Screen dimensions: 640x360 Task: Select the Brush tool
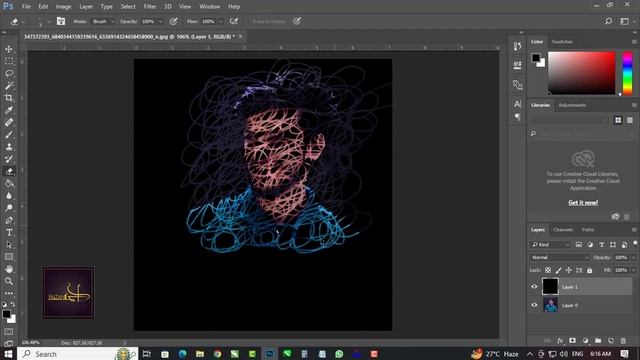tap(9, 135)
